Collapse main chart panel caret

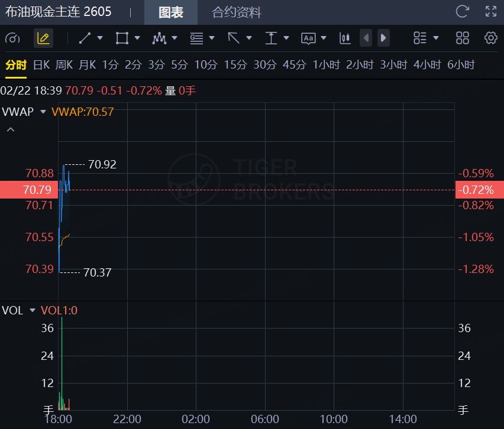pyautogui.click(x=11, y=130)
